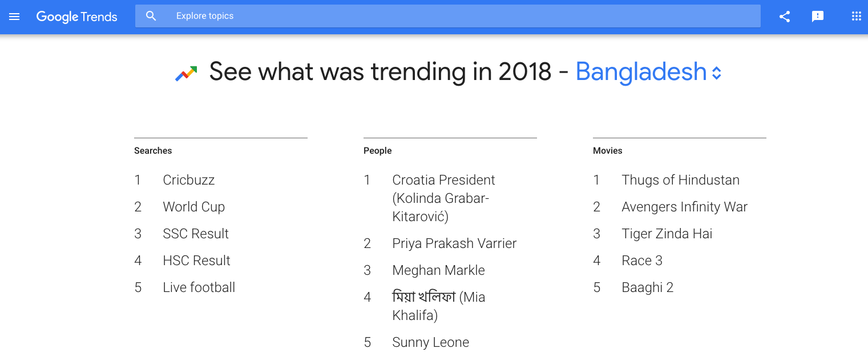868x360 pixels.
Task: Select the World Cup trending search
Action: tap(193, 207)
